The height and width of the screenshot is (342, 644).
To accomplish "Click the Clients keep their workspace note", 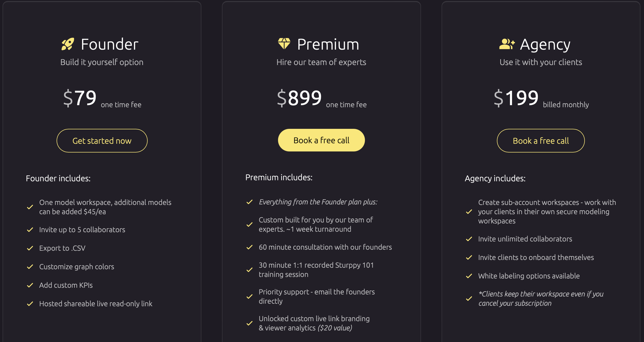I will click(x=541, y=299).
